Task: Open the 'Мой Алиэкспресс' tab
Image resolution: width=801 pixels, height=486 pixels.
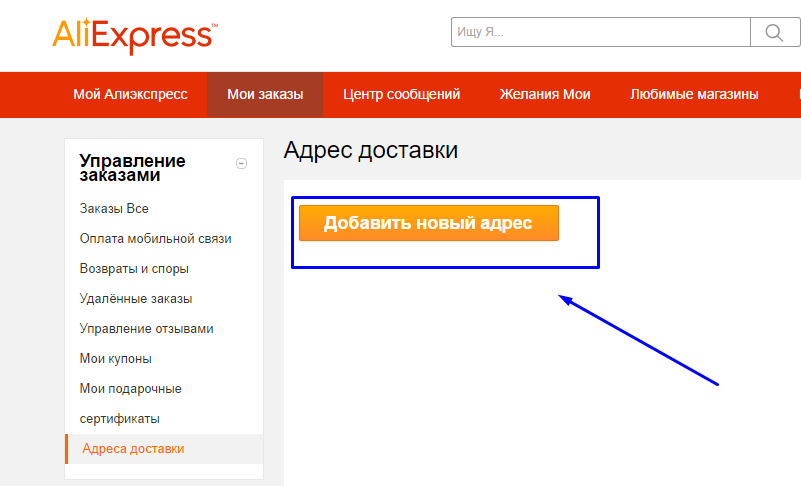Action: [x=130, y=95]
